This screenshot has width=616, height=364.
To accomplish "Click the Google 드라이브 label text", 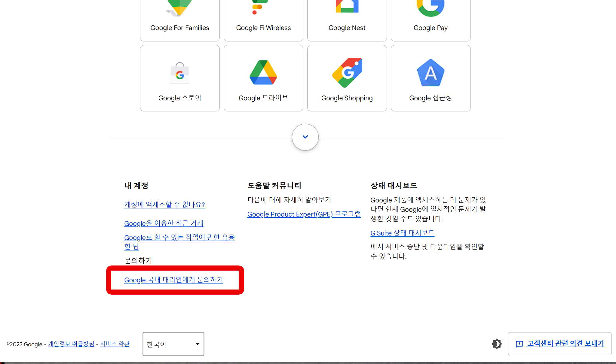I will 263,98.
